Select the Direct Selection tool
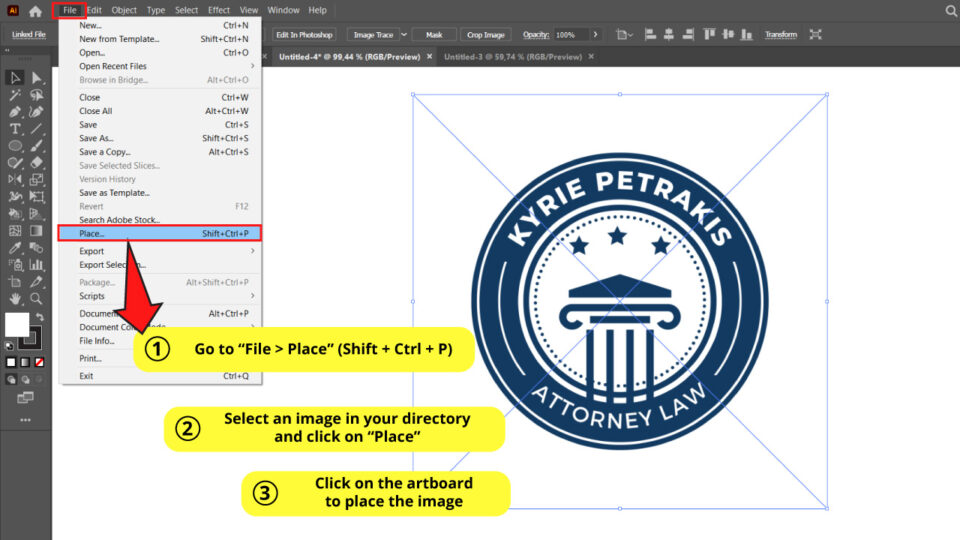960x540 pixels. point(37,78)
